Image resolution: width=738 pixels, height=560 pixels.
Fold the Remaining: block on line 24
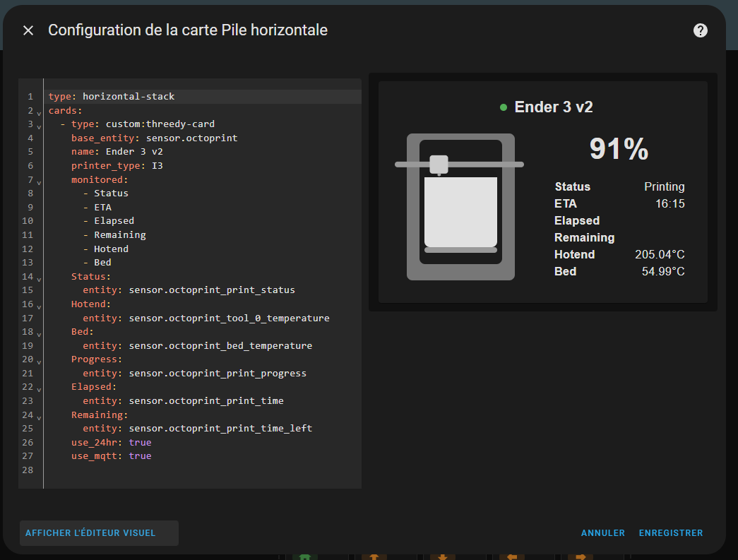tap(39, 418)
